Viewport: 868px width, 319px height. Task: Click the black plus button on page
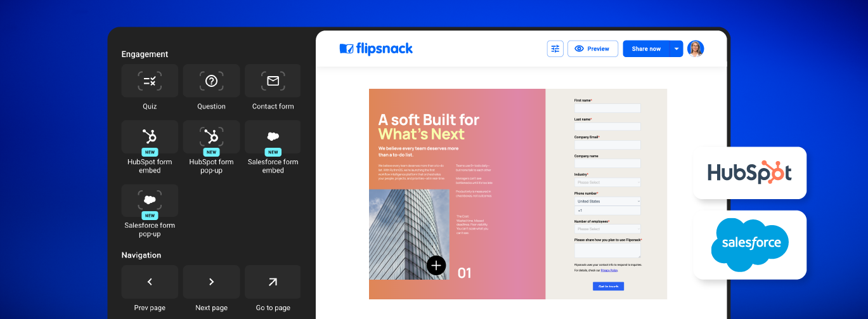point(436,265)
